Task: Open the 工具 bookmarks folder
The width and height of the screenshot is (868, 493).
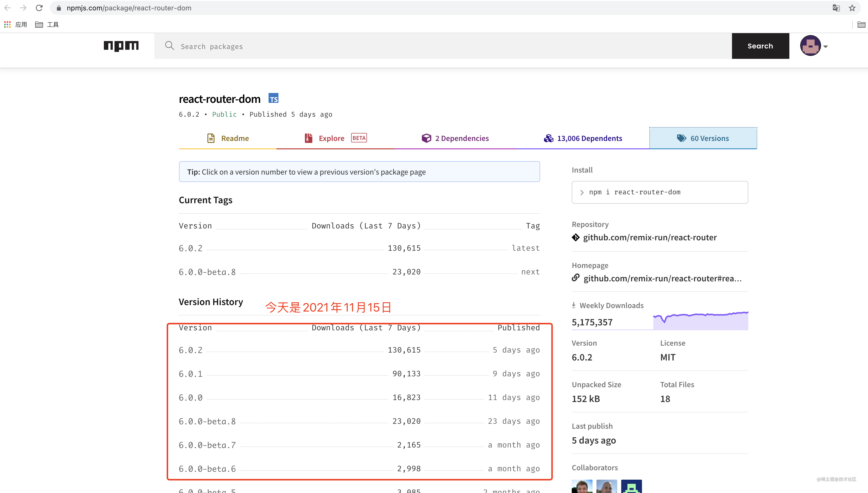Action: pos(47,24)
